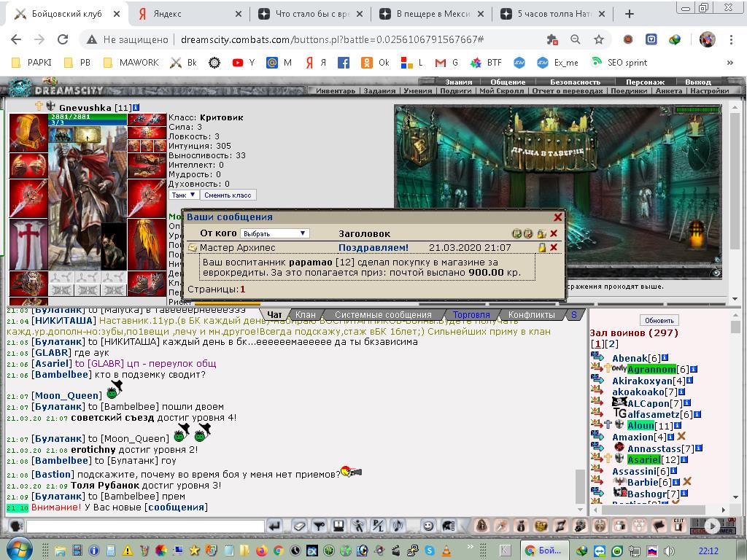Screen dimensions: 747x560
Task: Switch to the Яндекс browser tab
Action: 190,14
